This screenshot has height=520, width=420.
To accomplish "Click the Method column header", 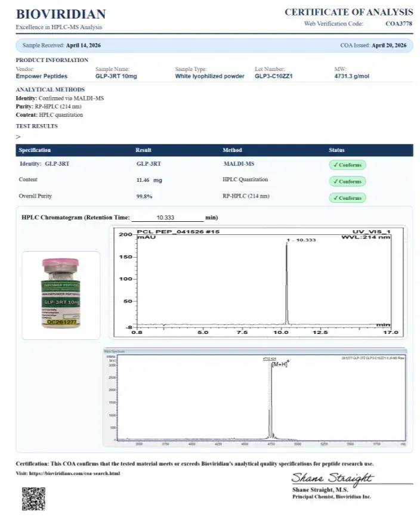I will click(x=232, y=150).
